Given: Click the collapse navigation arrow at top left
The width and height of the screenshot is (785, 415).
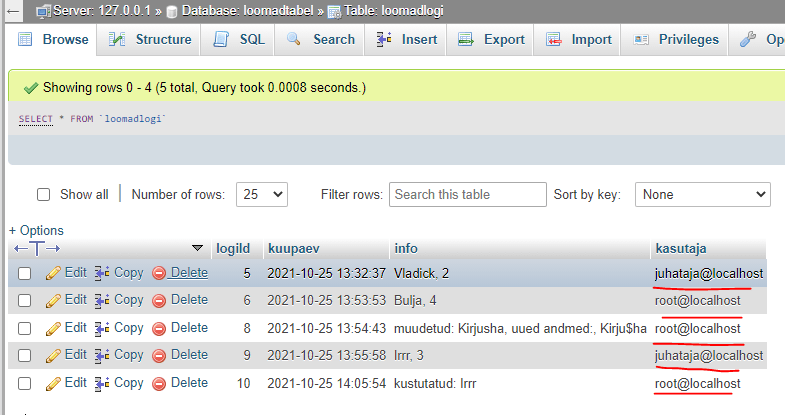Looking at the screenshot, I should 12,11.
